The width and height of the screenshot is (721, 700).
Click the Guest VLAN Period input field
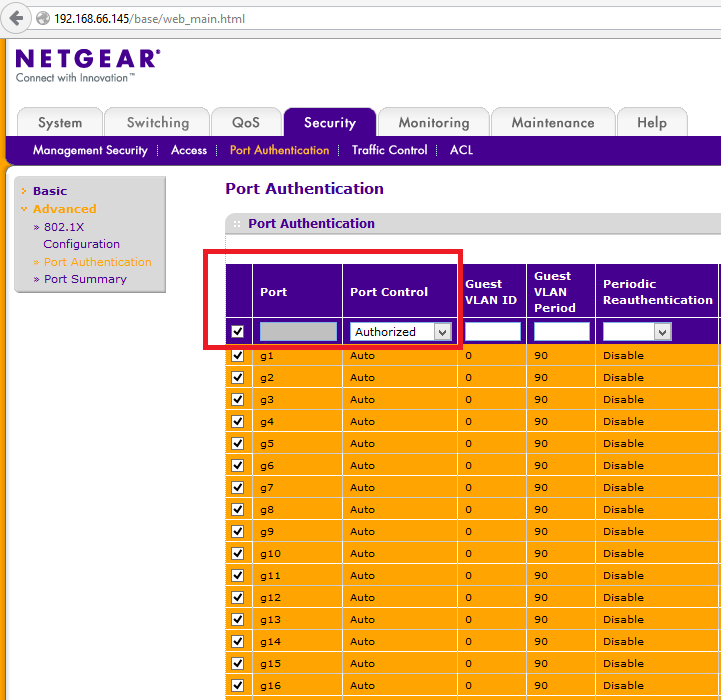click(x=561, y=332)
